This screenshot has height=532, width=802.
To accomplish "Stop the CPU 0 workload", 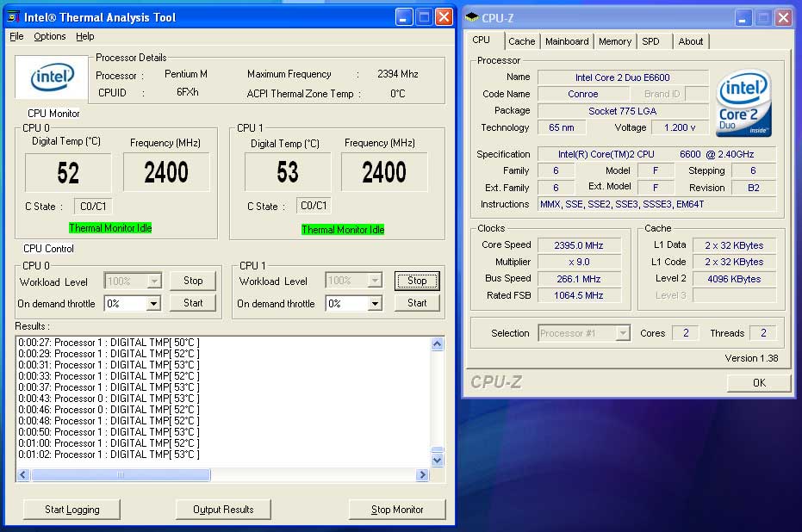I will click(x=193, y=281).
